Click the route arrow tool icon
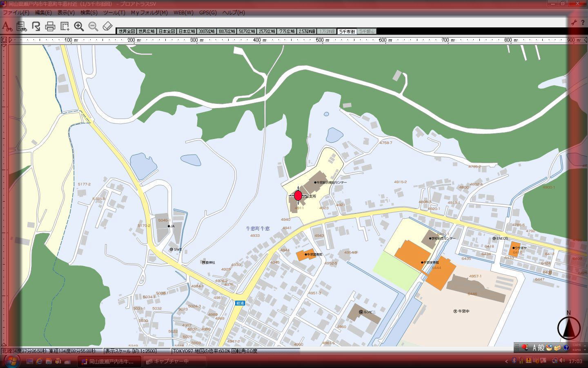 coord(36,27)
